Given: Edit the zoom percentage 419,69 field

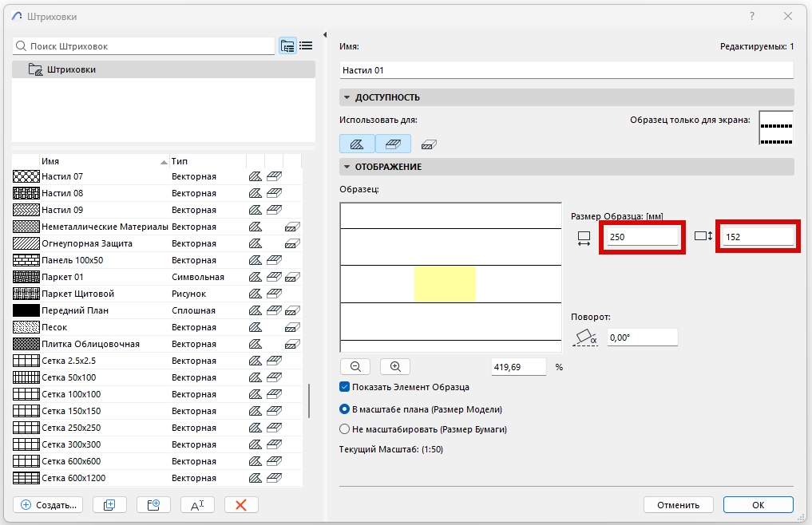Looking at the screenshot, I should click(518, 366).
